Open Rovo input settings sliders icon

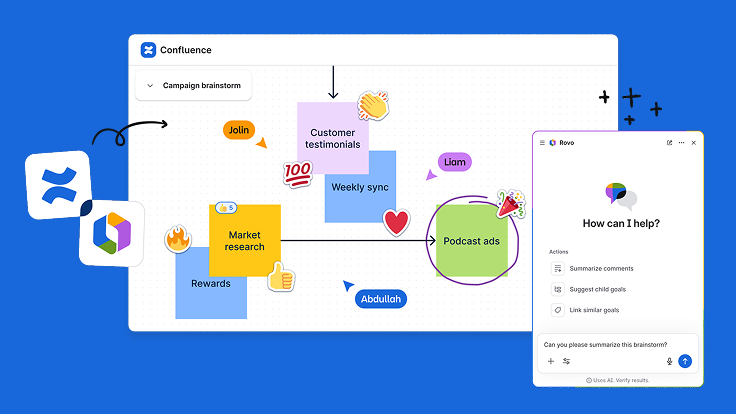point(567,361)
